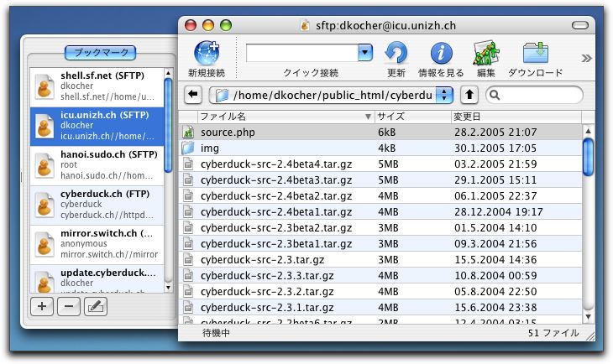This screenshot has height=364, width=613.
Task: Select cyberduck-src-2.4beta3.tar.gz
Action: point(380,180)
